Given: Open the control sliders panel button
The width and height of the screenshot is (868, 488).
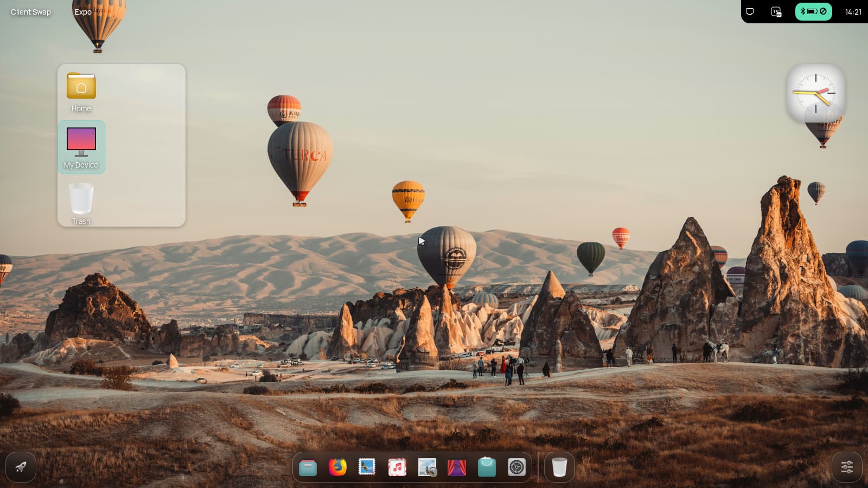Looking at the screenshot, I should [847, 467].
